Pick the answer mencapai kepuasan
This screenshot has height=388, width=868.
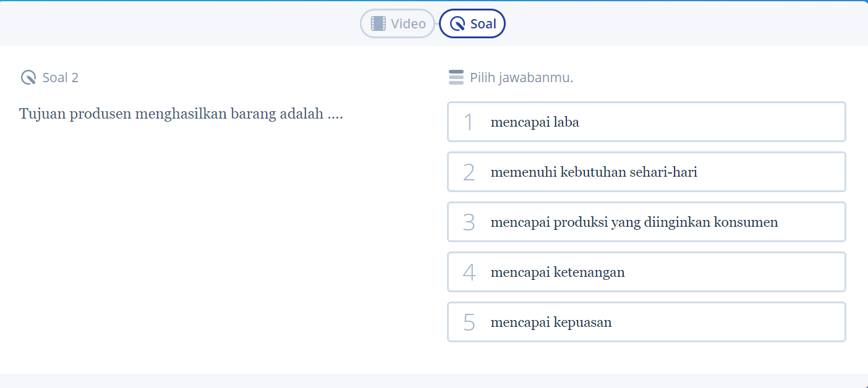click(x=646, y=322)
